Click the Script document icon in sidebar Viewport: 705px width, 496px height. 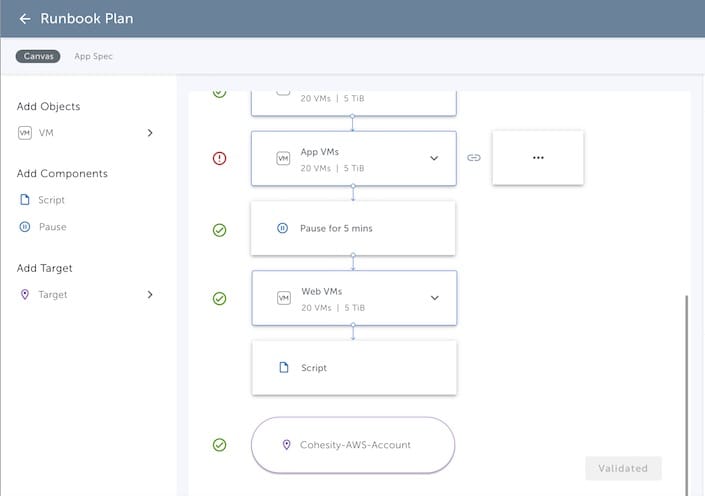point(25,200)
